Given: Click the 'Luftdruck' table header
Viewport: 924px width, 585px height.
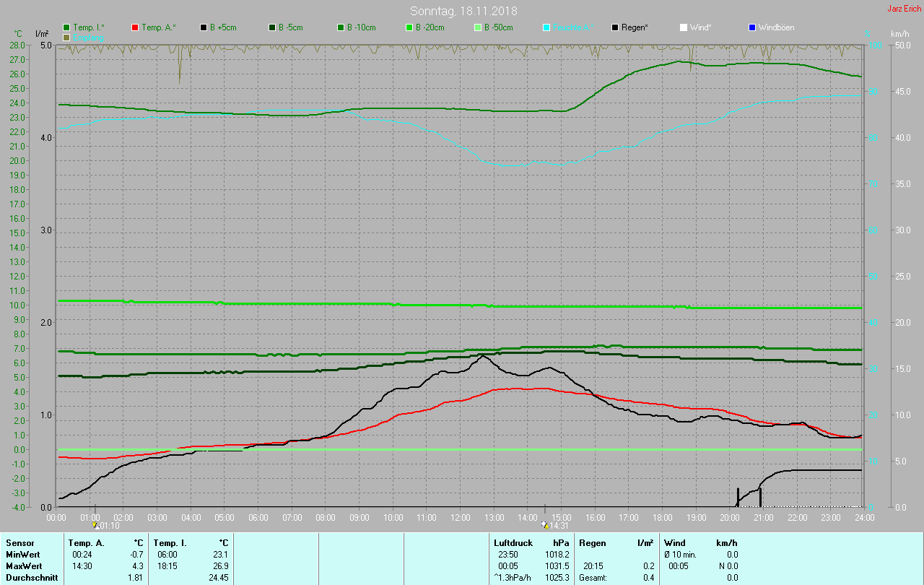Looking at the screenshot, I should click(513, 542).
